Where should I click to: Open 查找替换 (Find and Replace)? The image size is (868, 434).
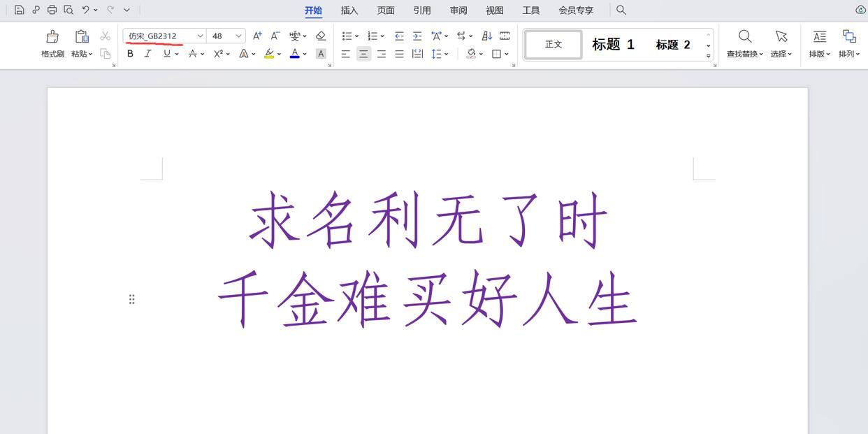pos(742,42)
